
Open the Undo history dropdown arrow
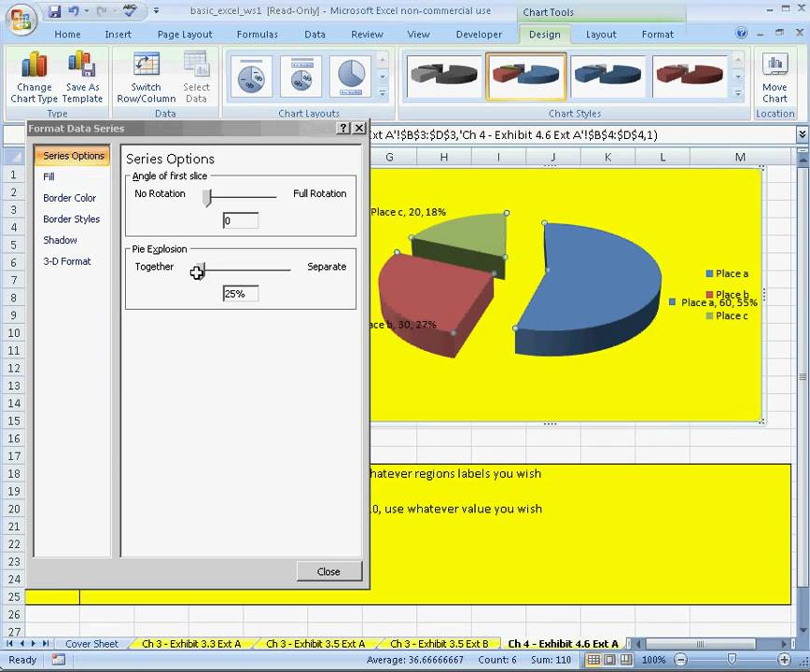[x=86, y=11]
